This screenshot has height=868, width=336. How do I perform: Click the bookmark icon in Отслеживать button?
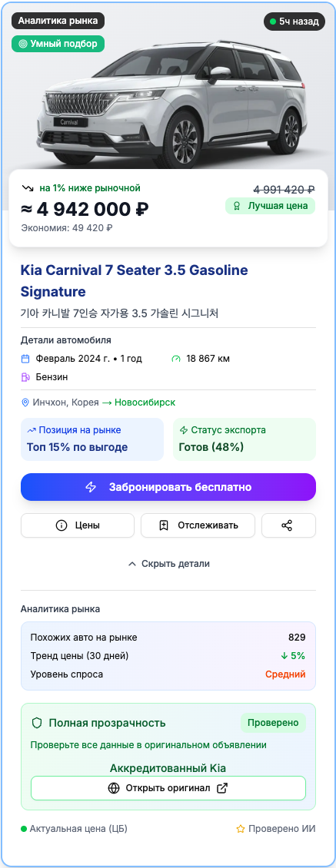coord(164,525)
